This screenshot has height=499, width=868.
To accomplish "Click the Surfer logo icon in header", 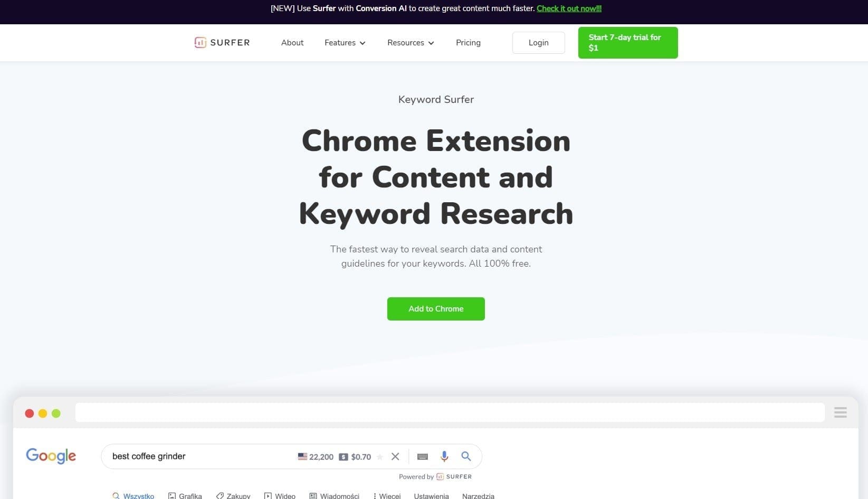I will 200,43.
